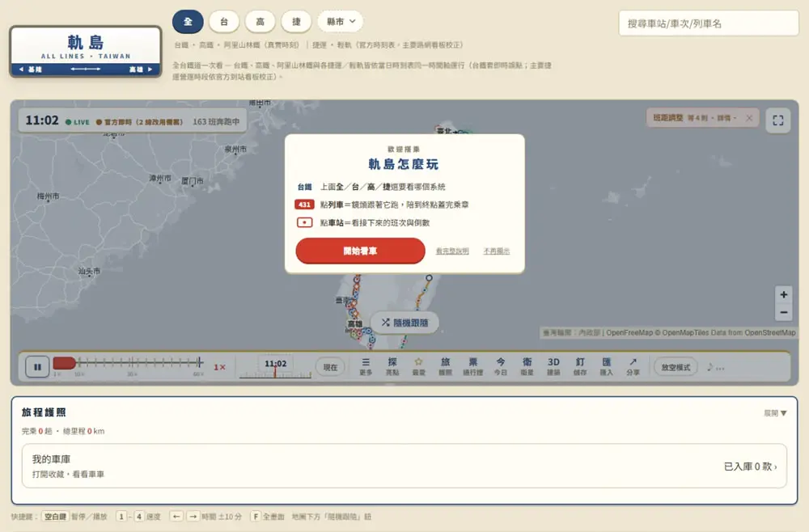Enable the 3D buildings view

click(x=553, y=366)
